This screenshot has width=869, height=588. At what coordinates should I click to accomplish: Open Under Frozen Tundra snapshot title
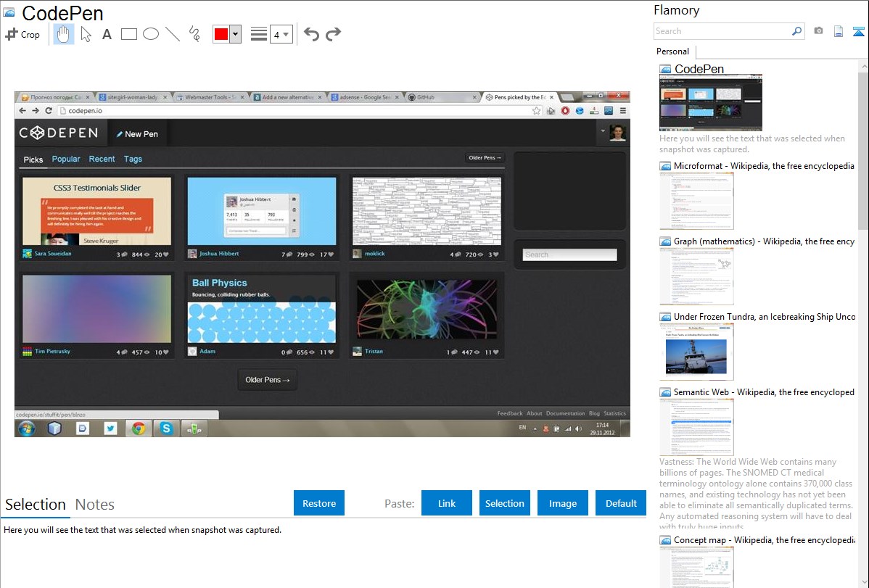point(765,316)
